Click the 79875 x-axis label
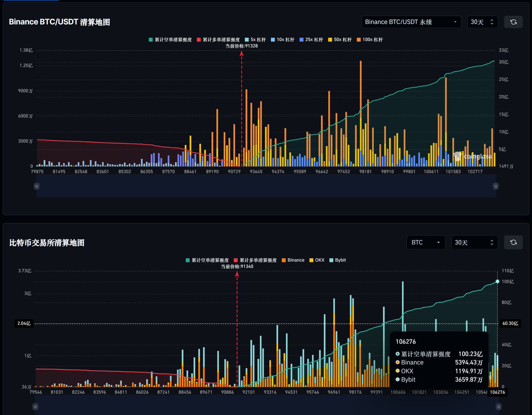The width and height of the screenshot is (532, 415). 37,171
